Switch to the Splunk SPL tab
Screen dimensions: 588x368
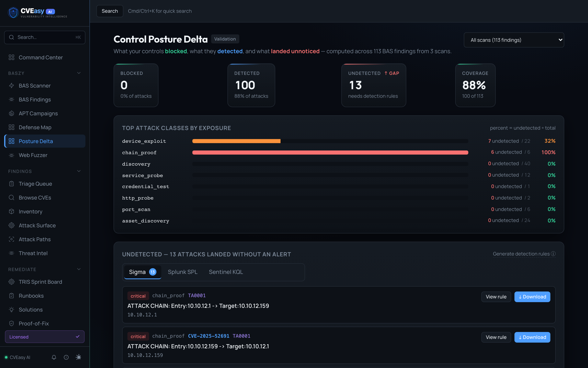coord(183,272)
